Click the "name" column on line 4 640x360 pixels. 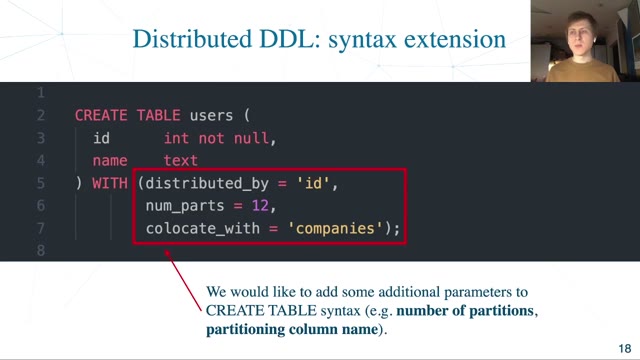coord(110,161)
